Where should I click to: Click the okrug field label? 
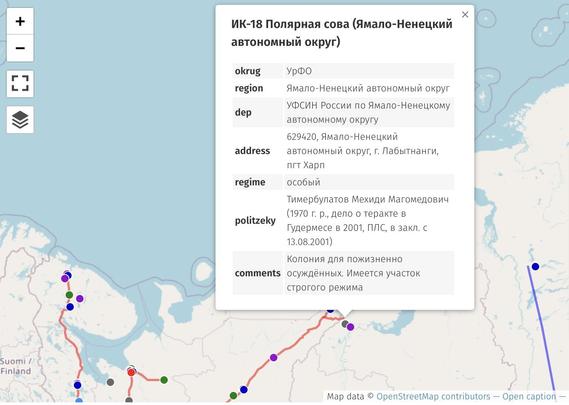[247, 71]
